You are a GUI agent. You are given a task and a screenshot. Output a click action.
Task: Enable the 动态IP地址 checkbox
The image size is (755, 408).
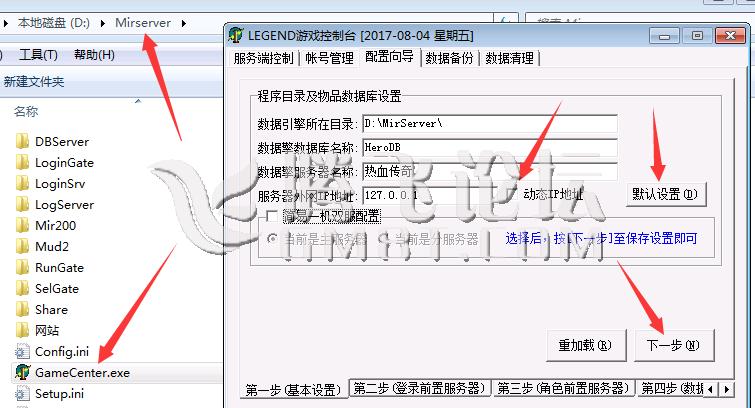(513, 193)
